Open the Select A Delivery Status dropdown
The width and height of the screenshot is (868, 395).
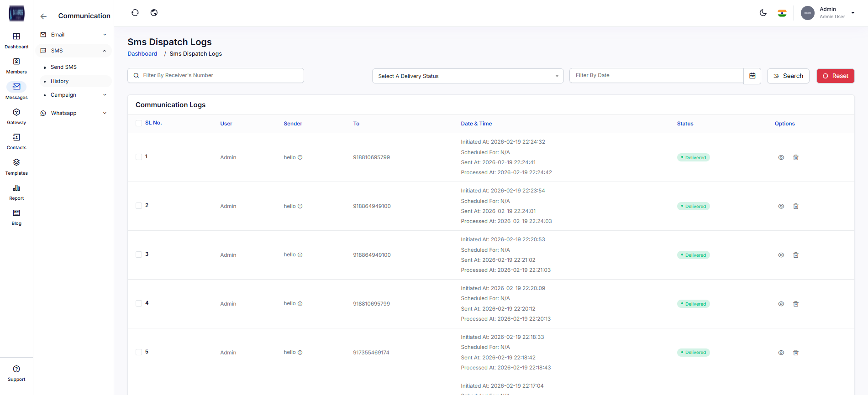coord(468,76)
